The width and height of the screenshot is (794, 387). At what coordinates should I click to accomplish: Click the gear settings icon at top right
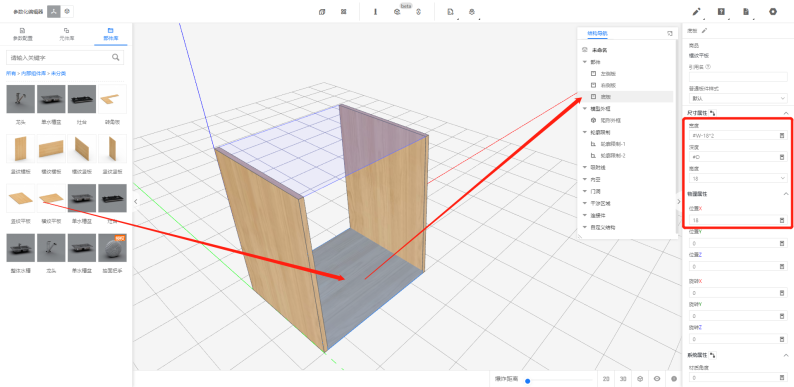772,12
